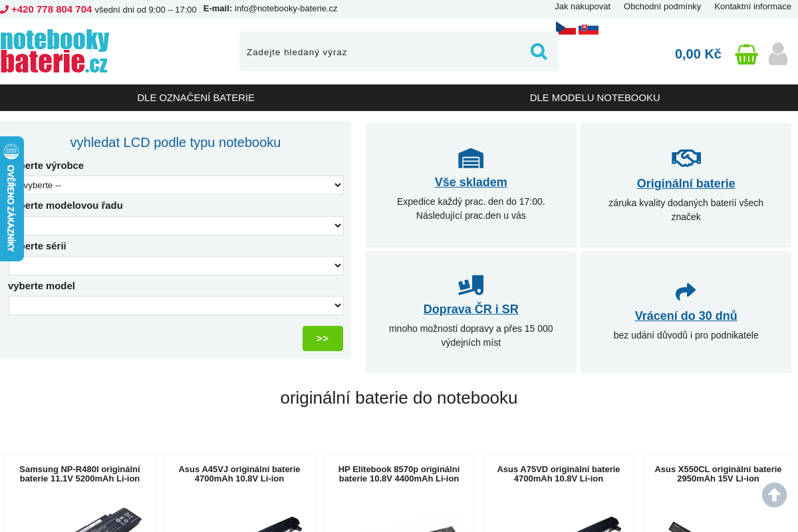Open Ověřeno zákazníky side badge
Image resolution: width=798 pixels, height=532 pixels.
click(x=11, y=199)
